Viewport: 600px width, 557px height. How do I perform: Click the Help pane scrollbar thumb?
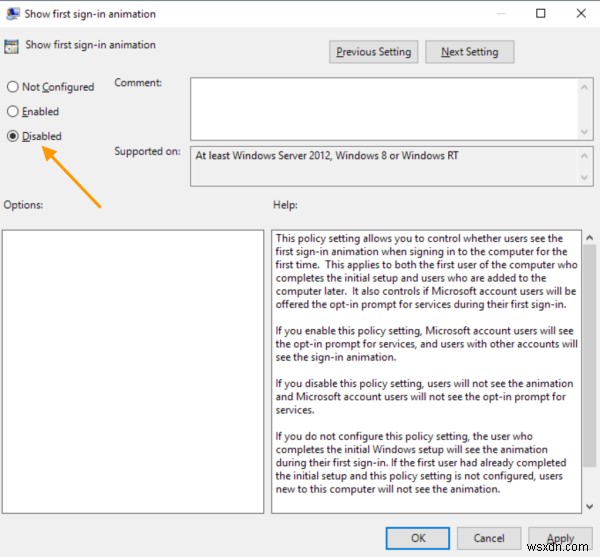point(590,356)
